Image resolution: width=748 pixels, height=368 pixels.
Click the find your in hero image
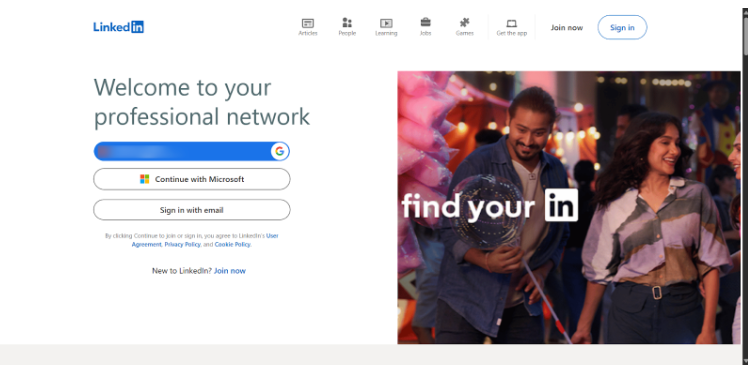tap(569, 208)
